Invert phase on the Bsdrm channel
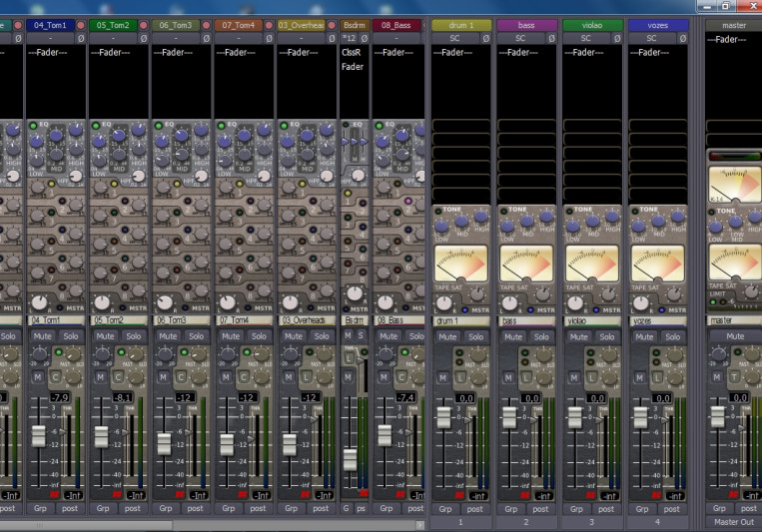Image resolution: width=762 pixels, height=532 pixels. coord(364,38)
